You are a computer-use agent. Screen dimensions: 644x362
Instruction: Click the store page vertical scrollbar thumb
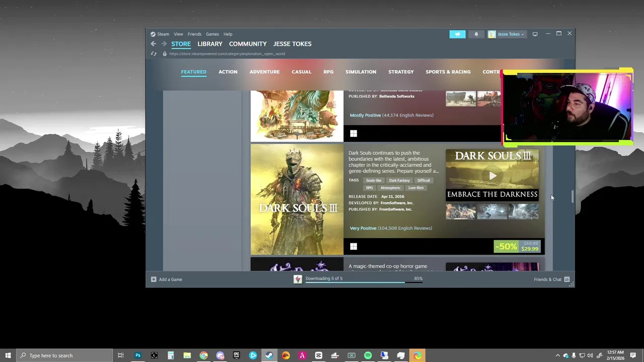[x=572, y=197]
